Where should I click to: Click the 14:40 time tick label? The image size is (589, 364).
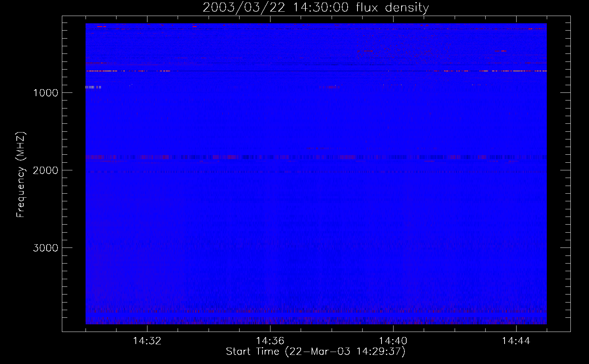pyautogui.click(x=393, y=341)
